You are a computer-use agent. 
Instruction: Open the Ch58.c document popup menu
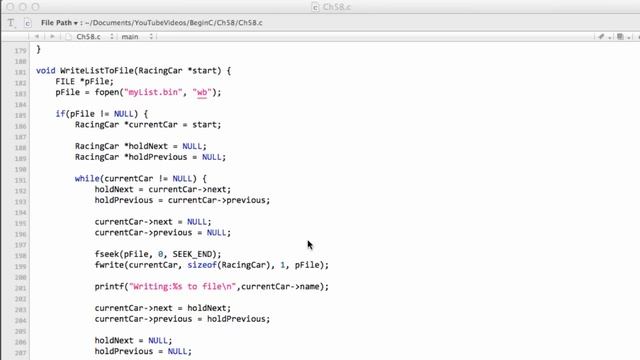pyautogui.click(x=94, y=37)
